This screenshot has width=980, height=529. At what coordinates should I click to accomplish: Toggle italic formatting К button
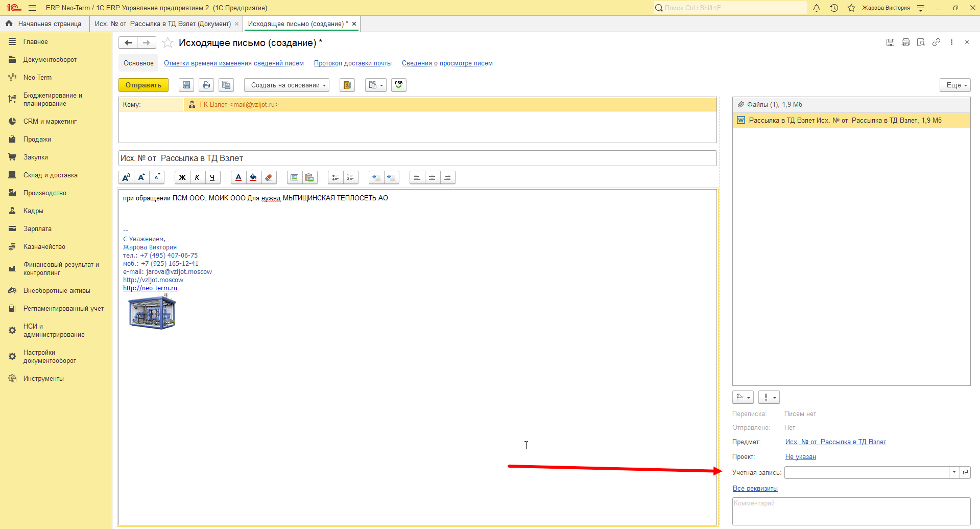coord(197,177)
